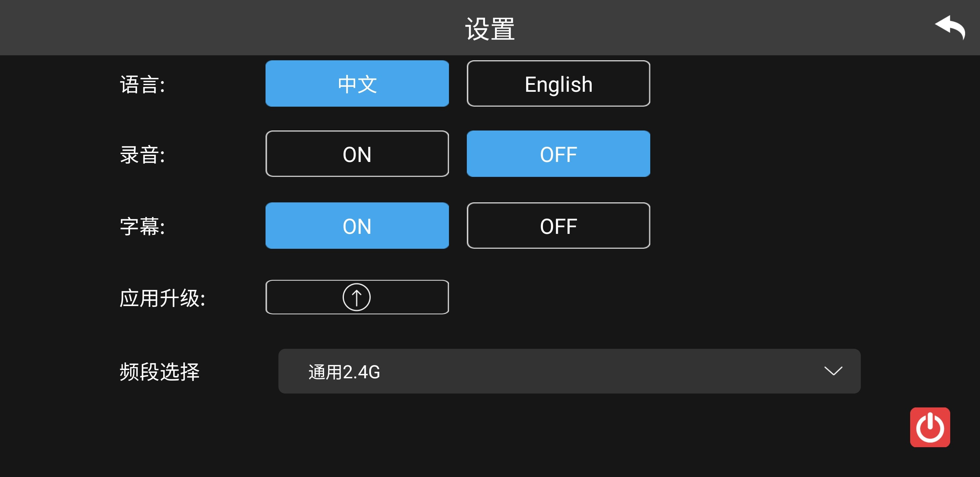Enable 录音 recording with ON toggle
Viewport: 980px width, 477px height.
coord(356,154)
